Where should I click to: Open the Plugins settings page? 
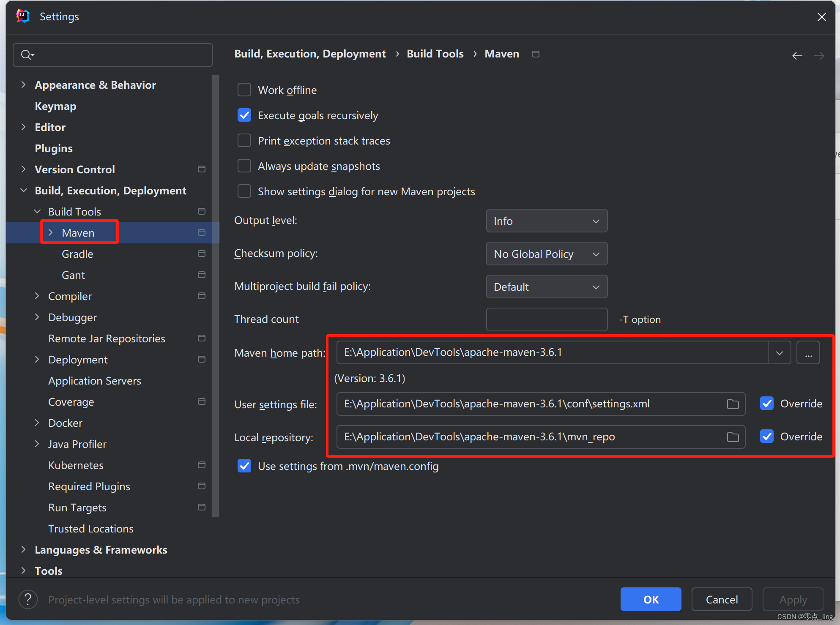pos(54,148)
